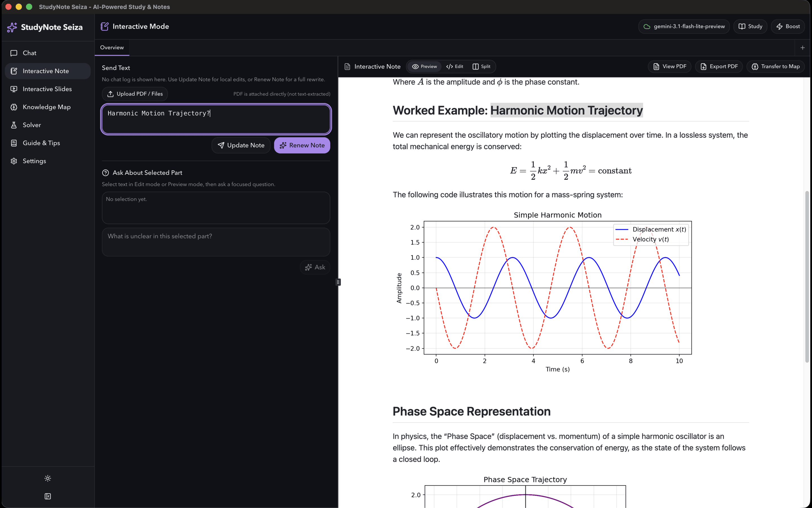Click the Simple Harmonic Motion chart
This screenshot has width=812, height=508.
point(544,292)
